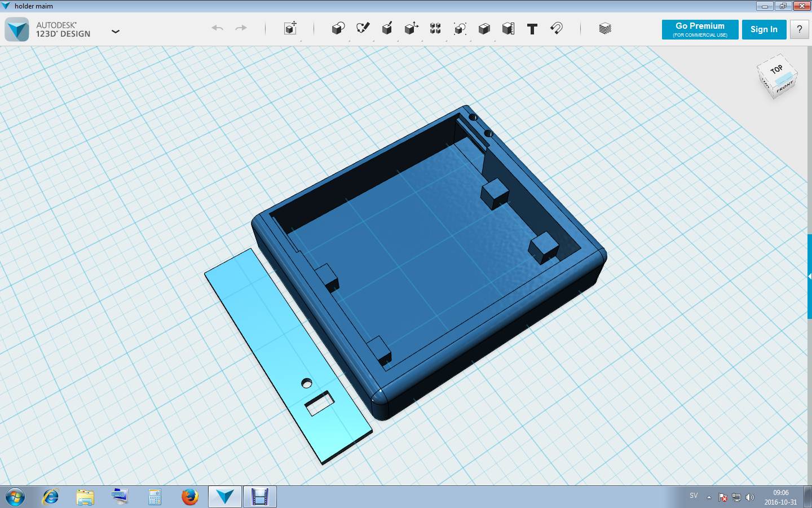
Task: Open the Transform tool
Action: click(x=290, y=28)
